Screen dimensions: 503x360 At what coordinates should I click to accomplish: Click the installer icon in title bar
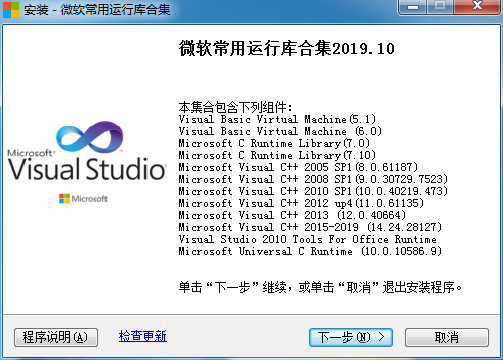[10, 10]
